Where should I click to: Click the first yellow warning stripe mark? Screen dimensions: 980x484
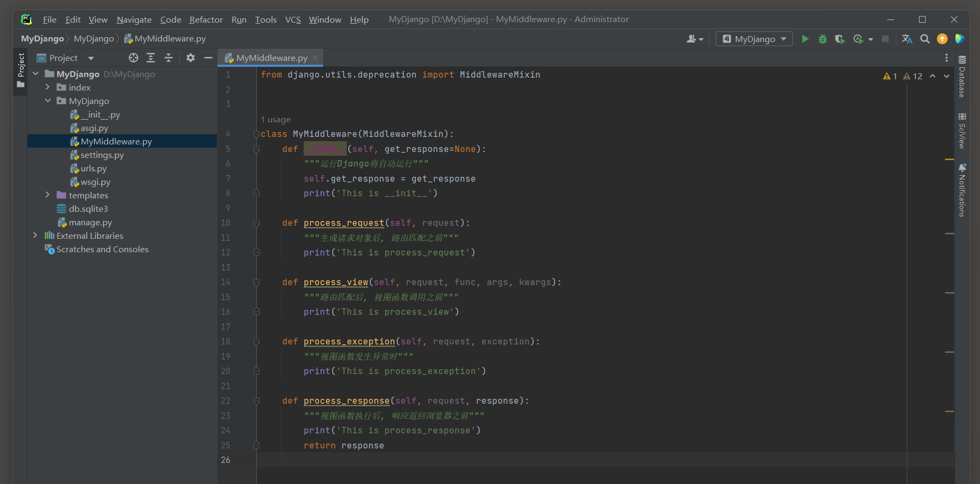click(949, 160)
